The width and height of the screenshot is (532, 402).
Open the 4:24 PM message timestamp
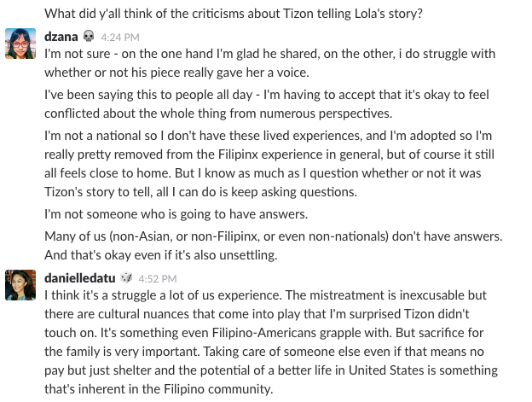point(120,37)
